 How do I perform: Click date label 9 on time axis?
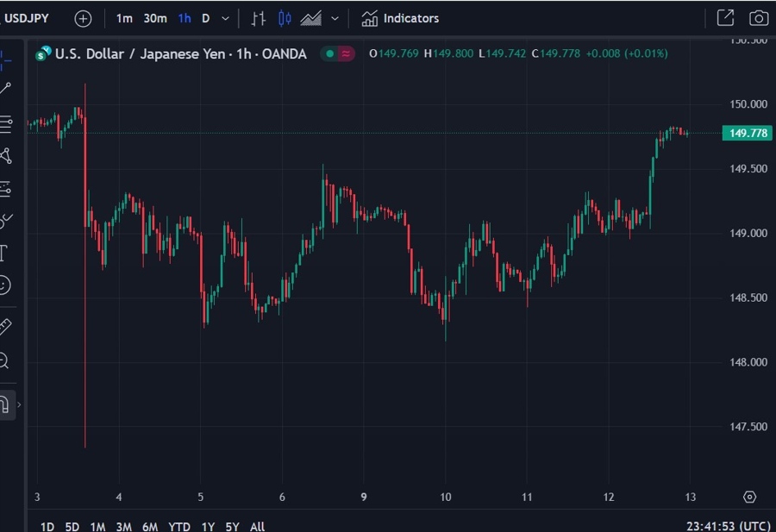click(x=364, y=497)
